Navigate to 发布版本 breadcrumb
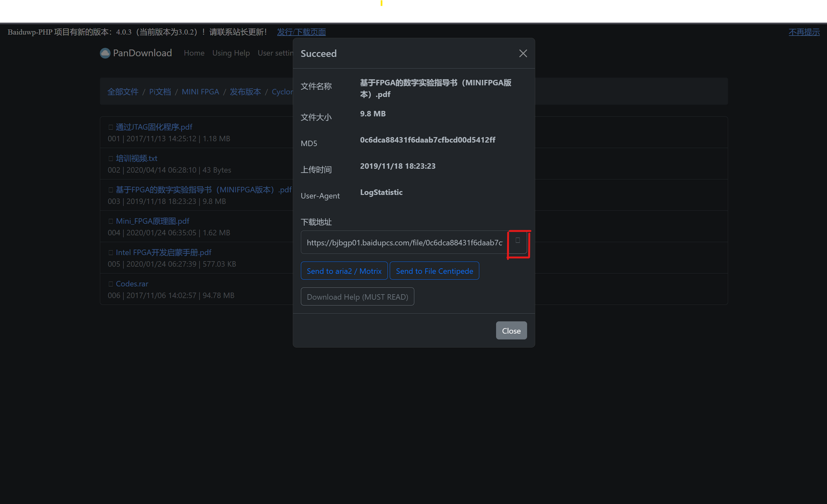827x504 pixels. (246, 92)
